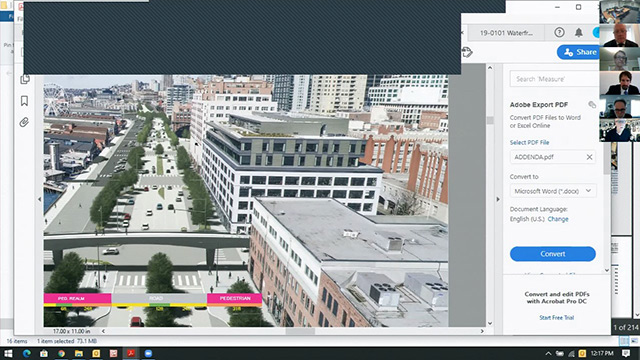Click the '1 of 214' page indicator
Image resolution: width=640 pixels, height=360 pixels.
[x=626, y=327]
